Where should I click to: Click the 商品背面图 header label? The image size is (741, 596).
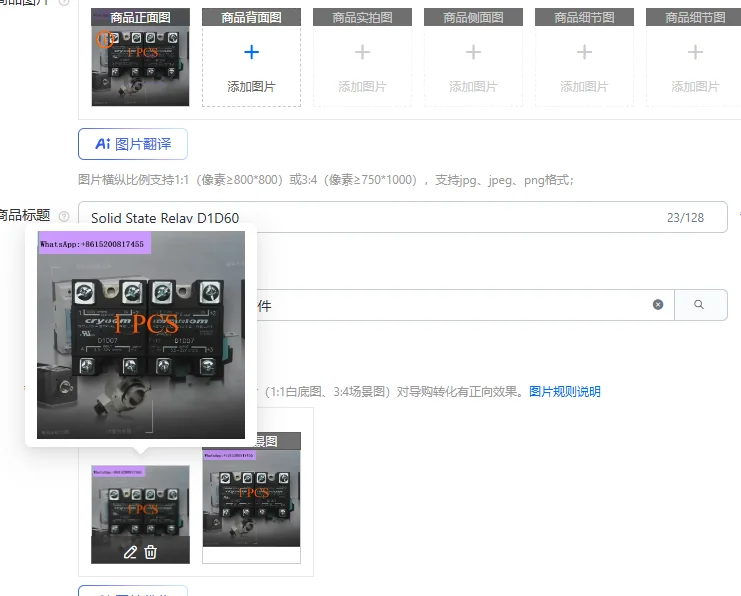point(251,17)
